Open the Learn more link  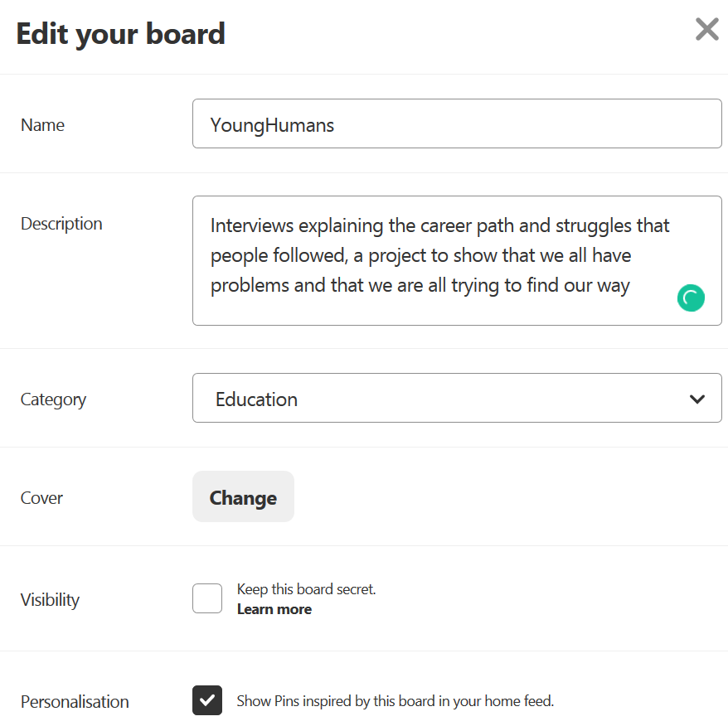pyautogui.click(x=274, y=609)
